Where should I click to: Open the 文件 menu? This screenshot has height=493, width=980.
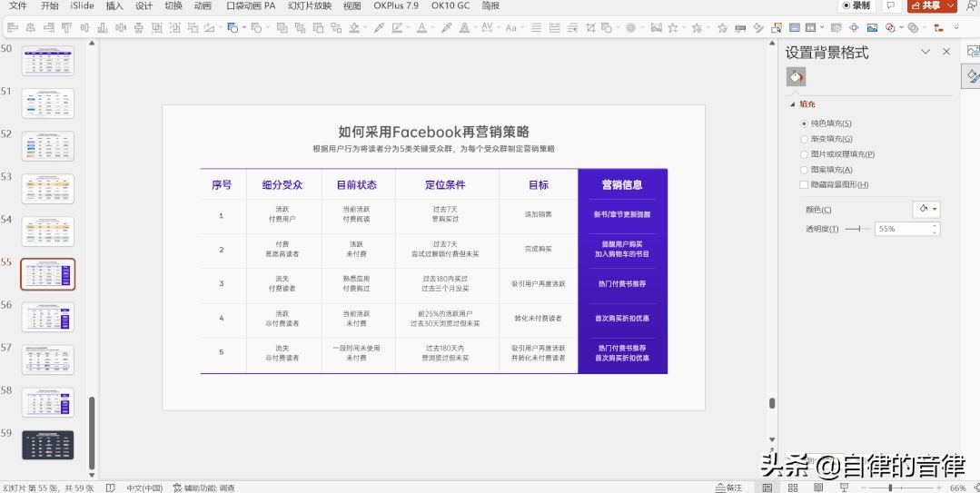point(17,5)
